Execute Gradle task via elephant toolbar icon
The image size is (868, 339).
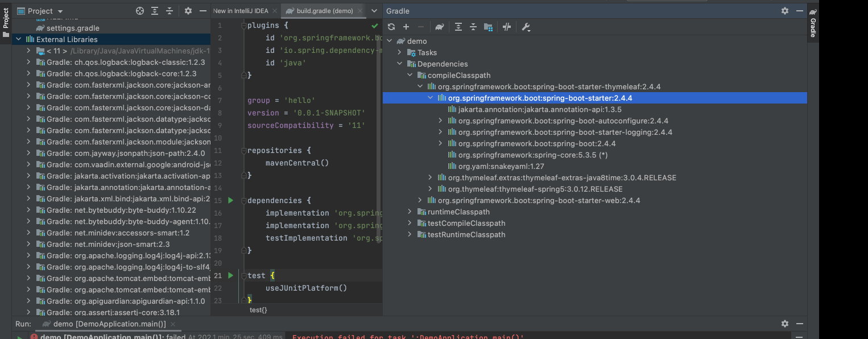[439, 27]
